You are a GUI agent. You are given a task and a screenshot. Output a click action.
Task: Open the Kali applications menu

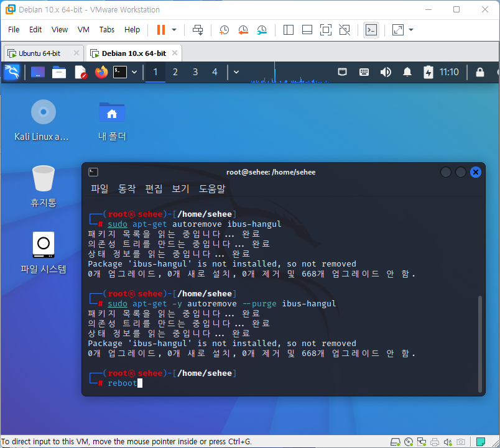pyautogui.click(x=12, y=72)
